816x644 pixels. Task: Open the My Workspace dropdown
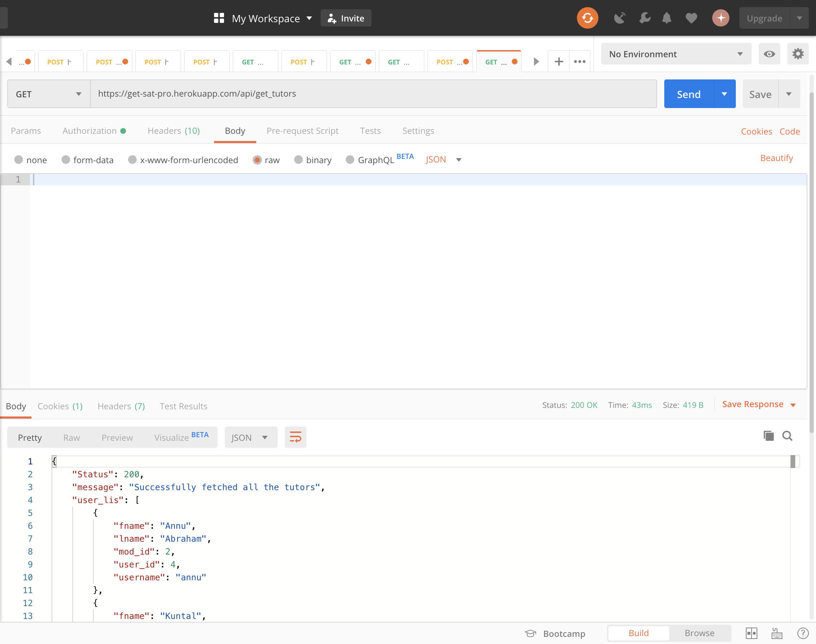click(272, 18)
